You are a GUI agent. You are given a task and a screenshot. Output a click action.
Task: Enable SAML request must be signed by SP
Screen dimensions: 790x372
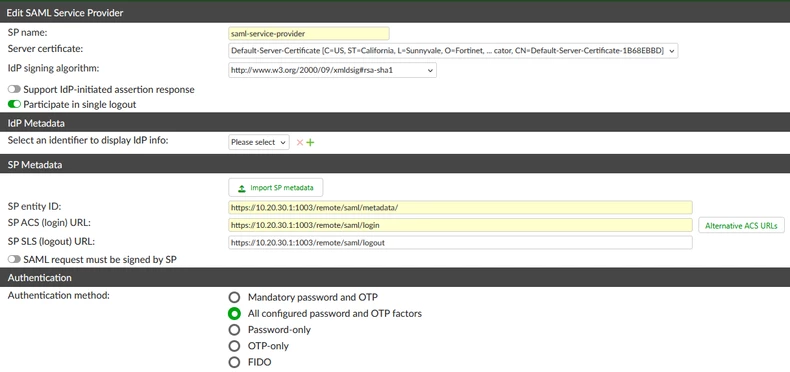(14, 260)
